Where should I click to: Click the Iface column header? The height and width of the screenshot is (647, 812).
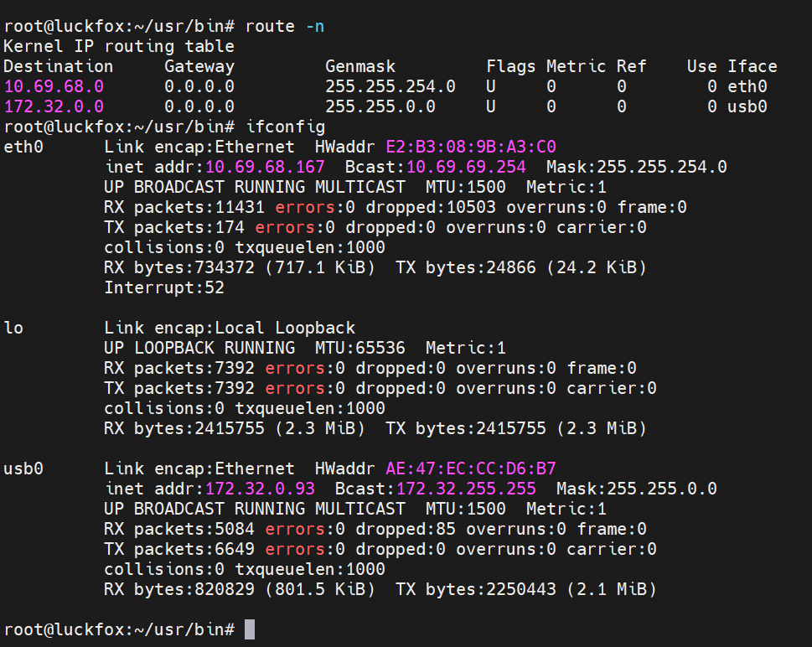pyautogui.click(x=753, y=66)
